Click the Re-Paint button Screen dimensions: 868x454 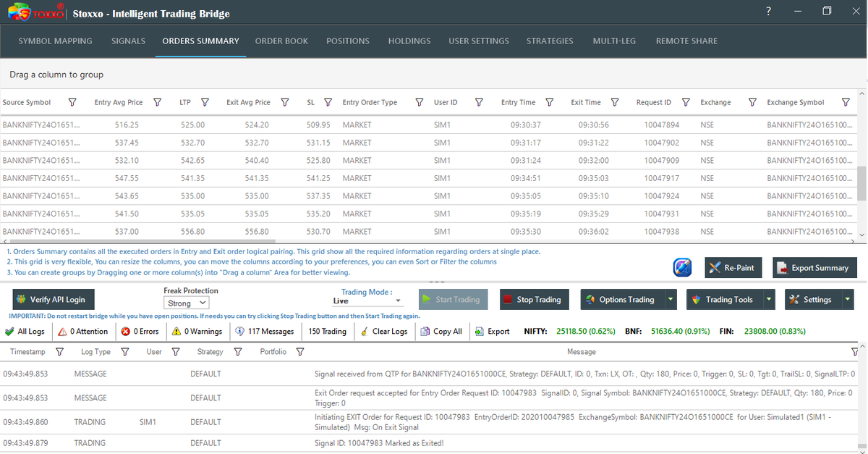(x=733, y=268)
